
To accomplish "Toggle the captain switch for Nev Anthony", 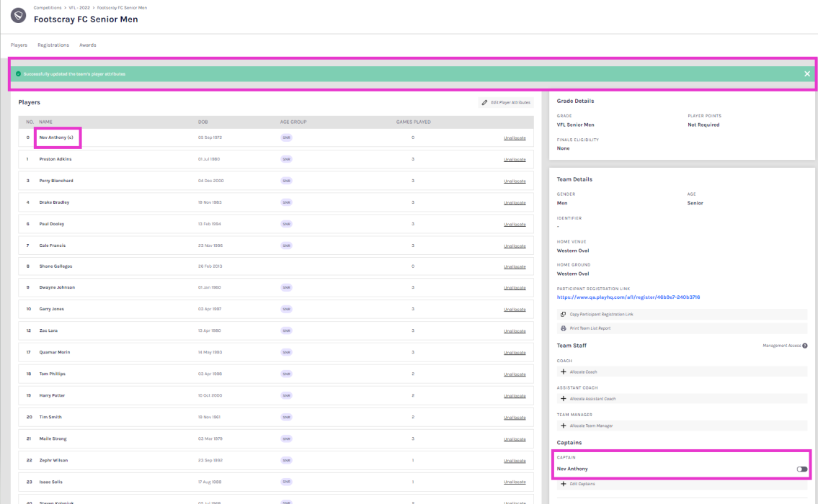I will click(x=801, y=469).
